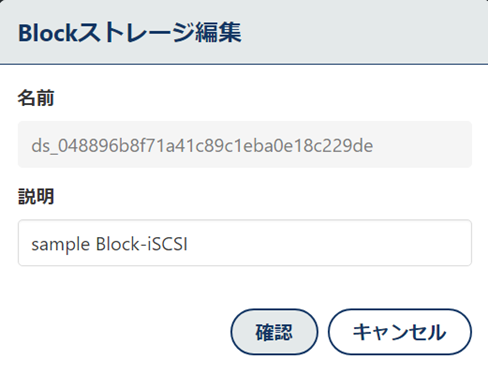The image size is (488, 375).
Task: Click the word Block in the dialog title
Action: pyautogui.click(x=48, y=33)
